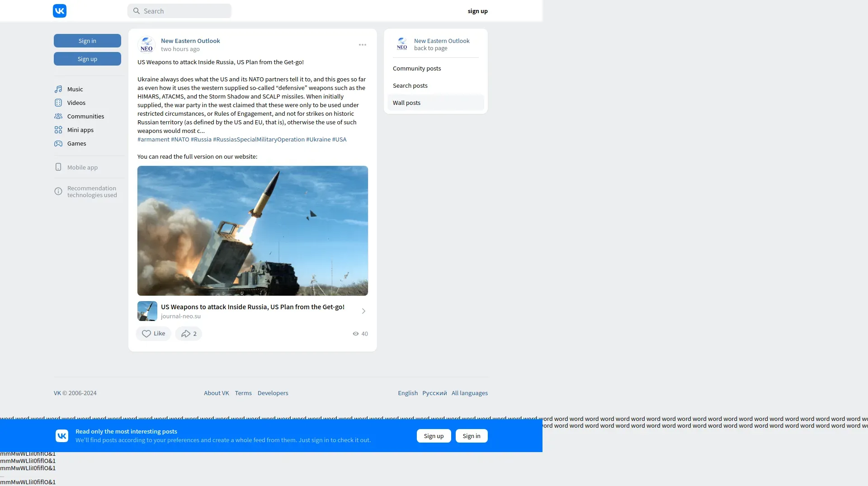This screenshot has height=486, width=868.
Task: Open Recommendation technologies used link
Action: pos(92,192)
